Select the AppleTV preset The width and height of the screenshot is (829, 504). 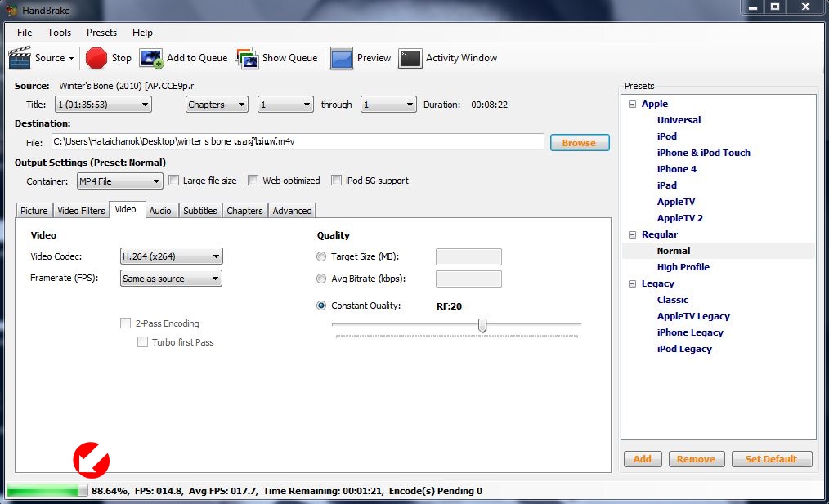676,202
